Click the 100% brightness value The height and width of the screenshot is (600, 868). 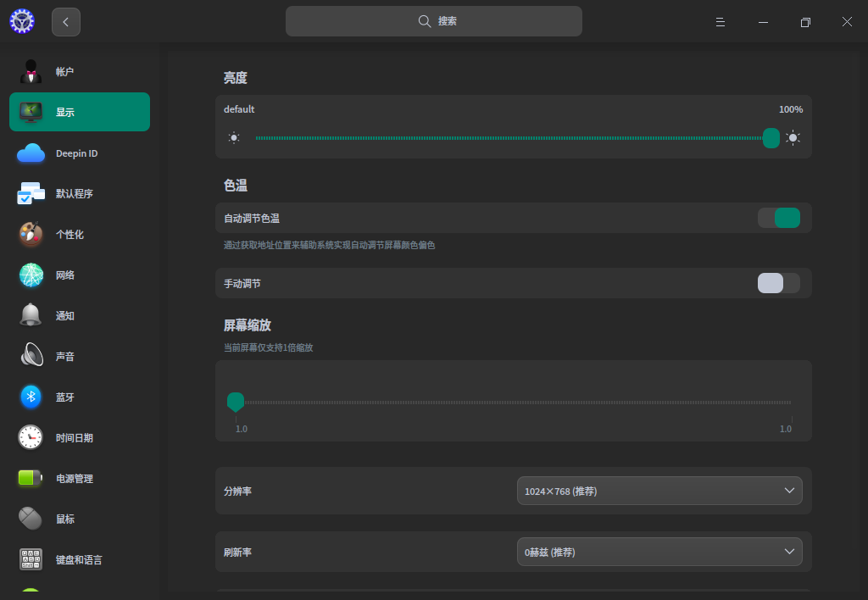pyautogui.click(x=791, y=109)
